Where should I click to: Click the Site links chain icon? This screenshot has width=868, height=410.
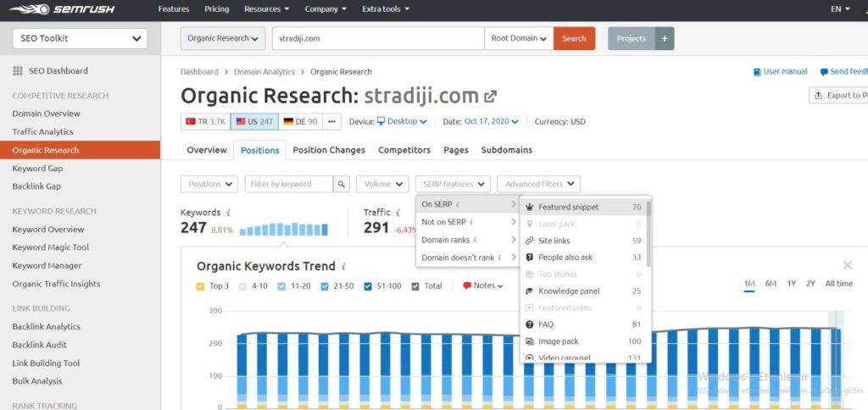click(x=529, y=241)
